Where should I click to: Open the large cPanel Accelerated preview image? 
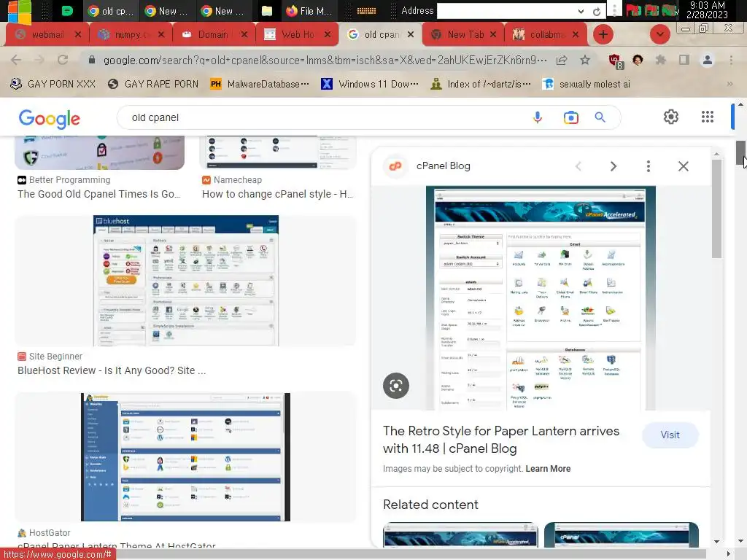pos(541,298)
